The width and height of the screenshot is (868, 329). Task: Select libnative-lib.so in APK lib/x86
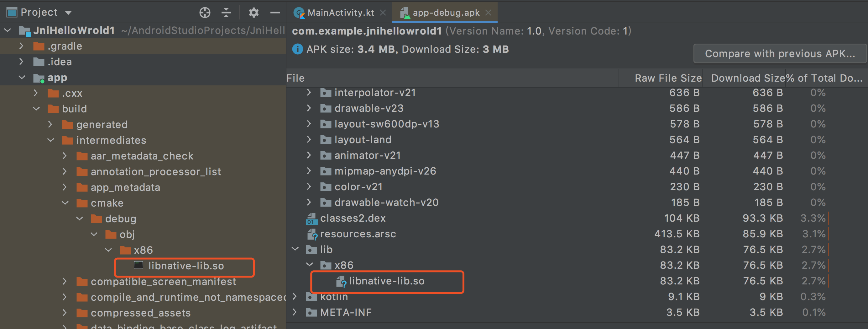coord(386,281)
